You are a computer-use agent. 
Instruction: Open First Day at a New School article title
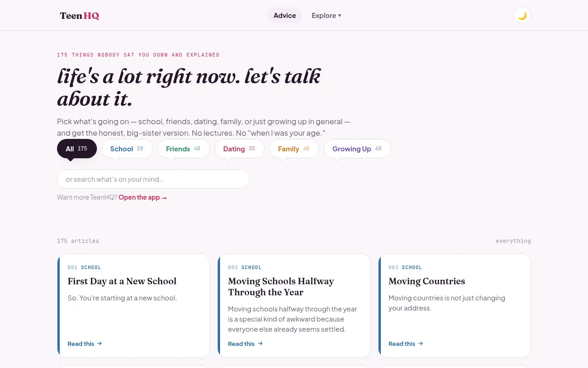pos(122,281)
